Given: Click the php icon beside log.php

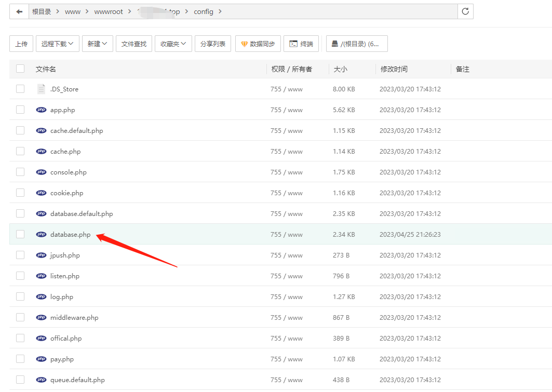Looking at the screenshot, I should pyautogui.click(x=41, y=296).
